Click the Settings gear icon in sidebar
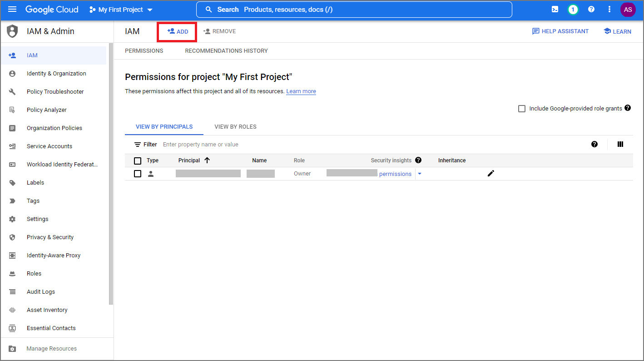The height and width of the screenshot is (361, 644). [x=12, y=219]
